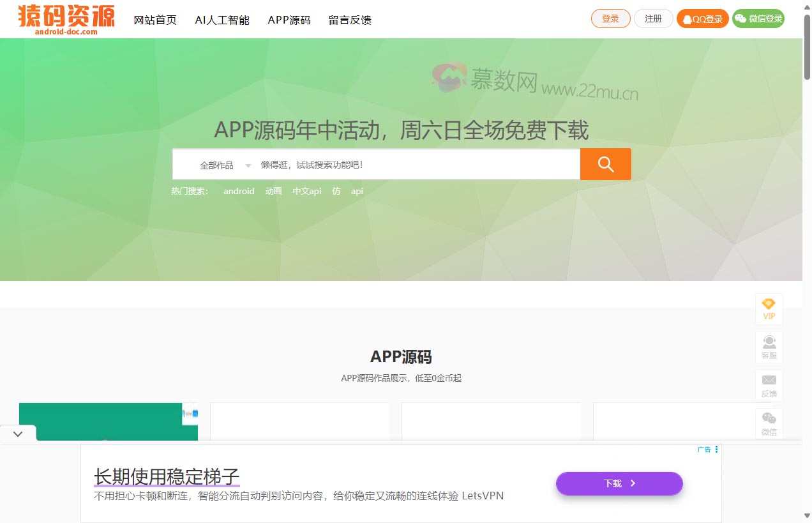812x523 pixels.
Task: Open the 留言反馈 navigation item
Action: point(350,20)
